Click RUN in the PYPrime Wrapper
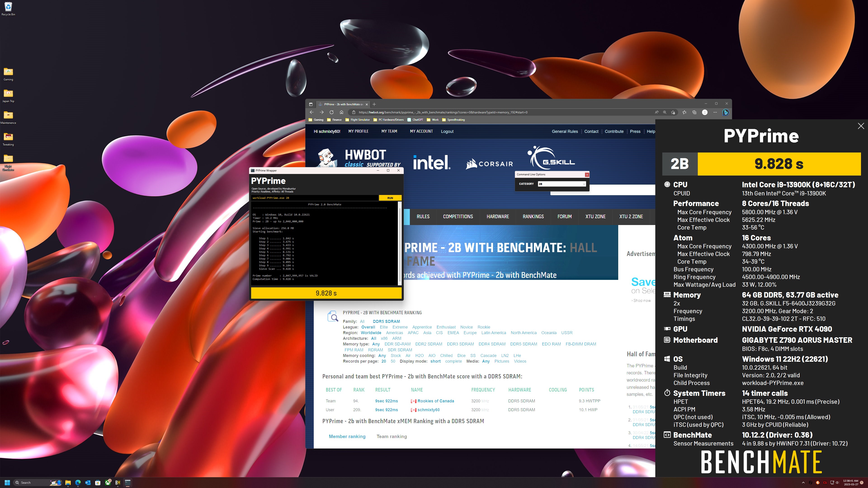Image resolution: width=868 pixels, height=488 pixels. [x=390, y=198]
